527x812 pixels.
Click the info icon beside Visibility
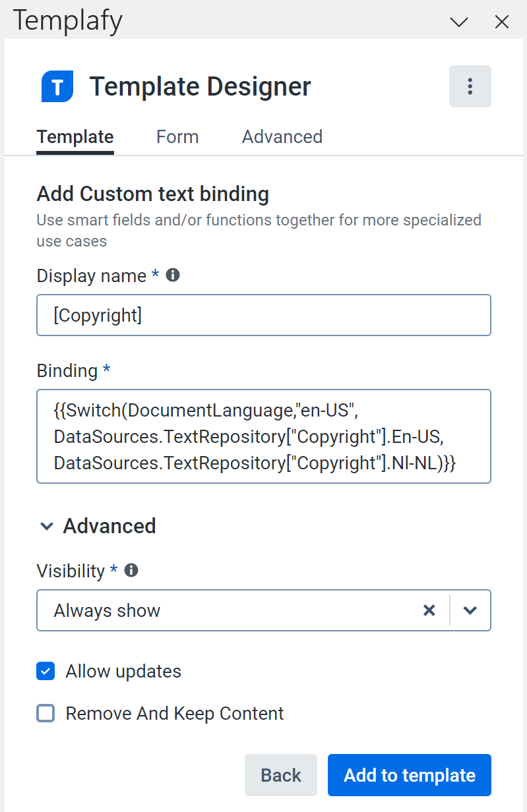[131, 570]
